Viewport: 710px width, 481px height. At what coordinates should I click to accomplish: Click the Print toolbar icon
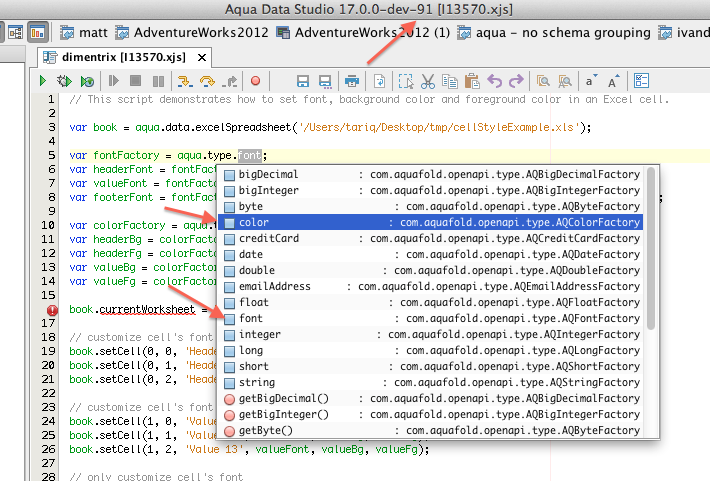(x=352, y=82)
